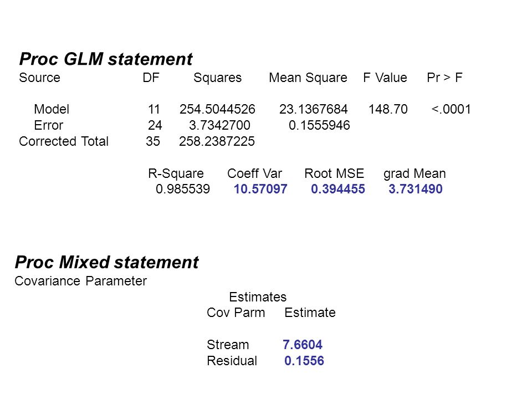Click the 'Root MSE' label
Screen dimensions: 532x399
(x=334, y=173)
